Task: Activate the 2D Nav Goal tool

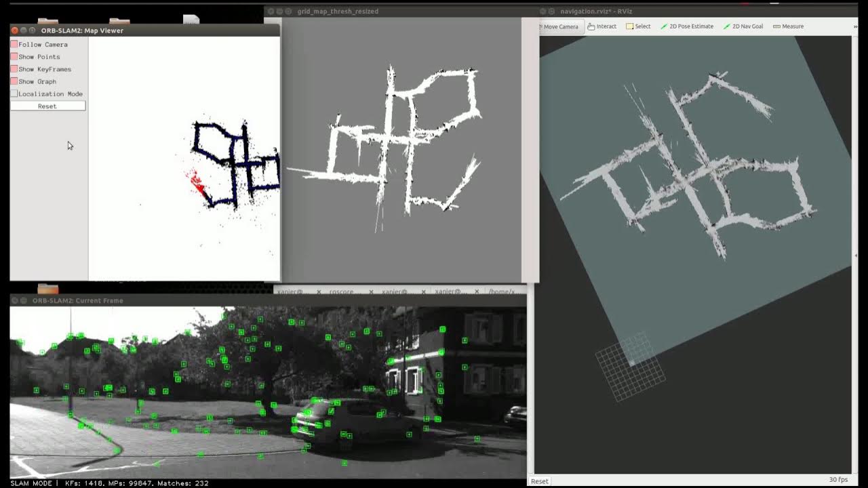Action: 743,26
